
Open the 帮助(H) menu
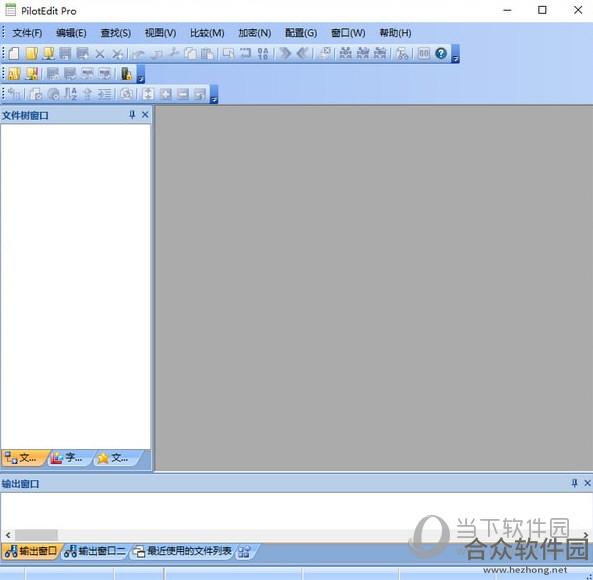click(x=395, y=33)
